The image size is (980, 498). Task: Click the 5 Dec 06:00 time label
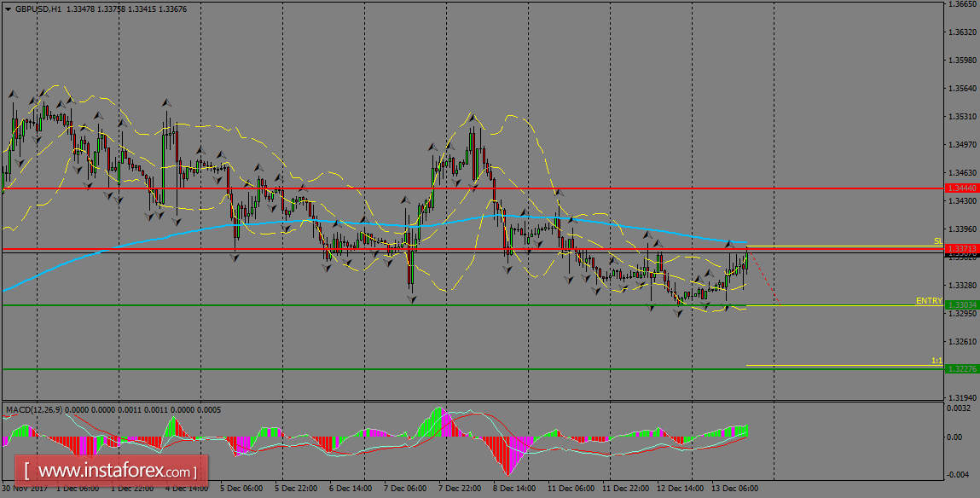click(x=241, y=488)
